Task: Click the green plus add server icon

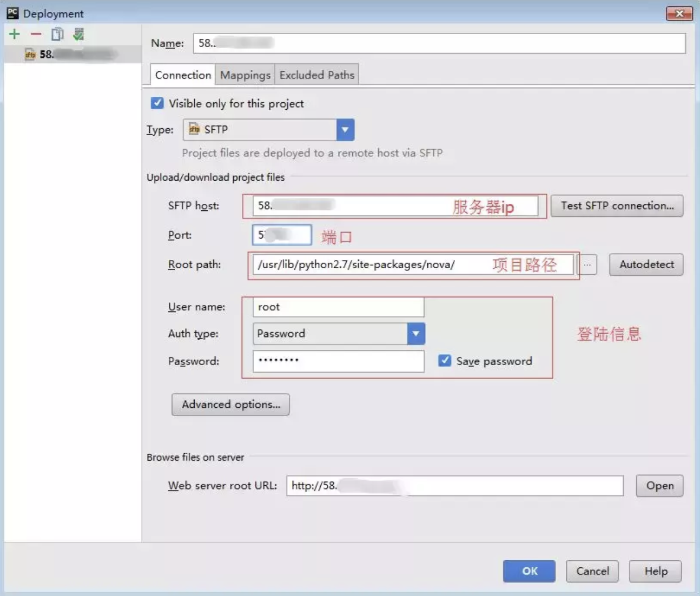Action: 15,35
